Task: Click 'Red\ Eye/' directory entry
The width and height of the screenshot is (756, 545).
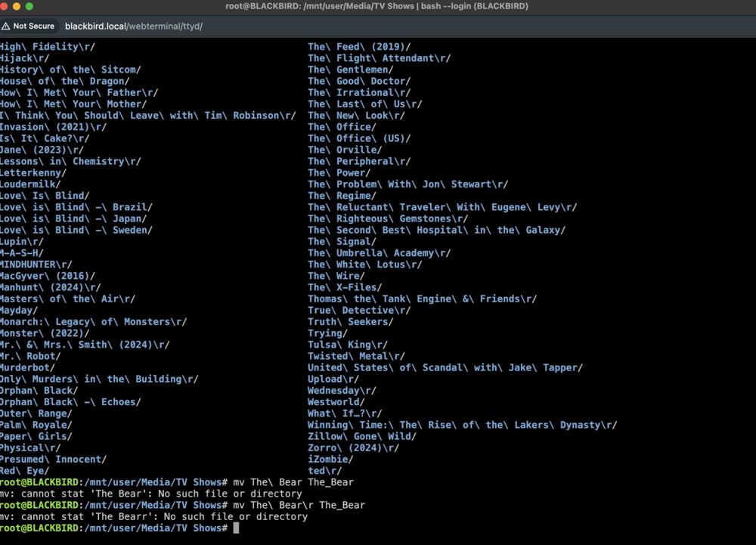Action: pyautogui.click(x=25, y=471)
